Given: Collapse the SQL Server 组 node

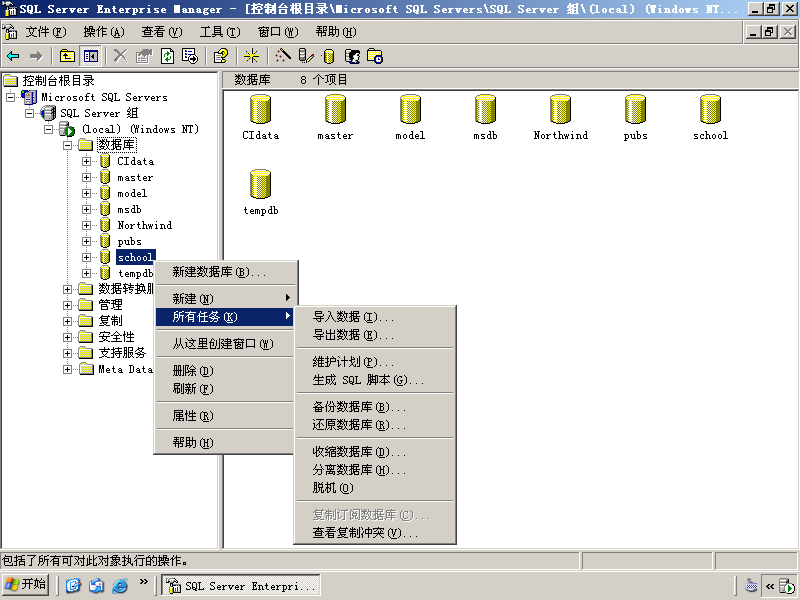Looking at the screenshot, I should pyautogui.click(x=30, y=113).
